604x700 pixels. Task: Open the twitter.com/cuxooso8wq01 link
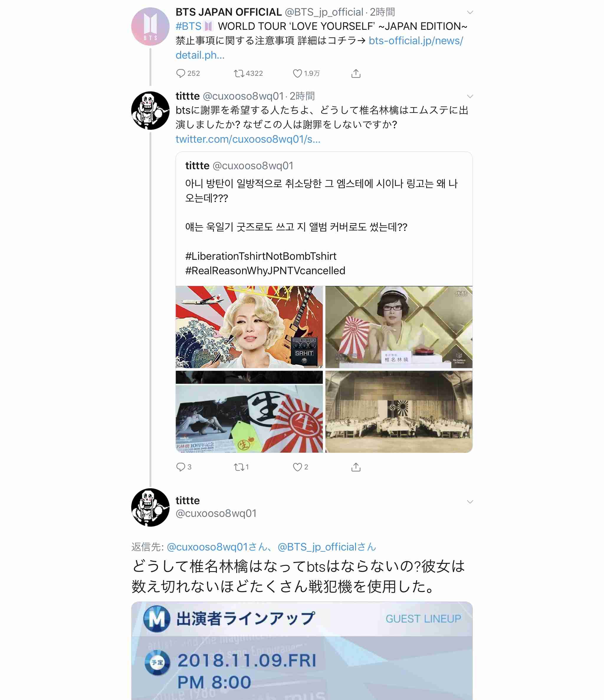(x=248, y=139)
